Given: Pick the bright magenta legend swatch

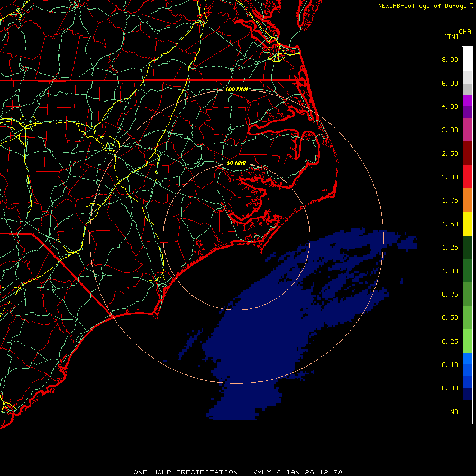Looking at the screenshot, I should pyautogui.click(x=467, y=100).
